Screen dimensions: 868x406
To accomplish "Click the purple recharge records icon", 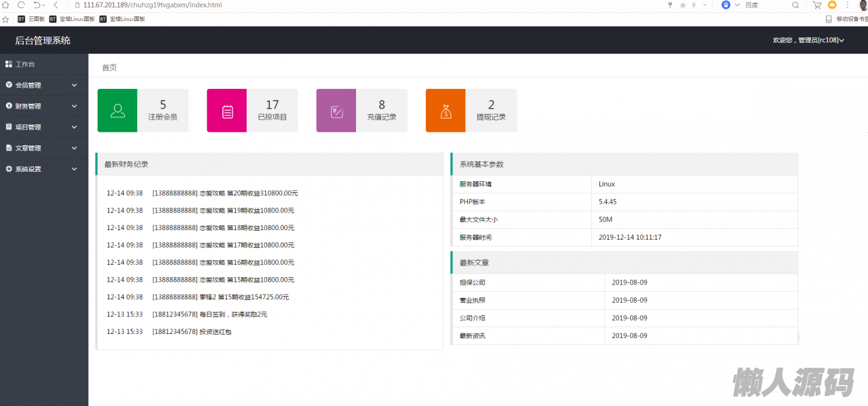I will [x=336, y=111].
